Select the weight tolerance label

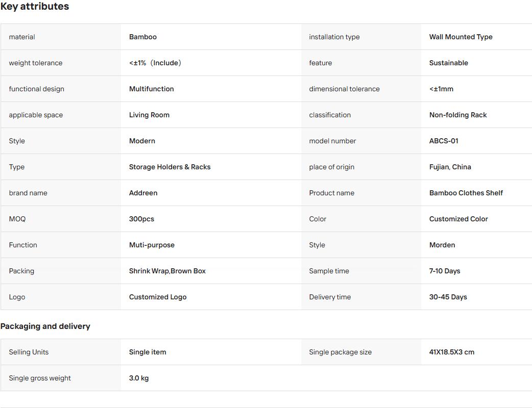pyautogui.click(x=36, y=63)
